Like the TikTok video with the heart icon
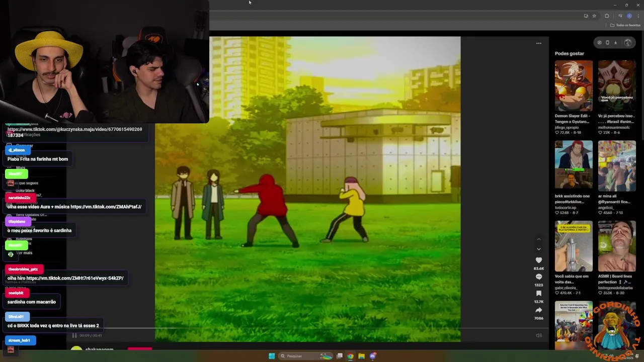644x362 pixels. pos(538,260)
